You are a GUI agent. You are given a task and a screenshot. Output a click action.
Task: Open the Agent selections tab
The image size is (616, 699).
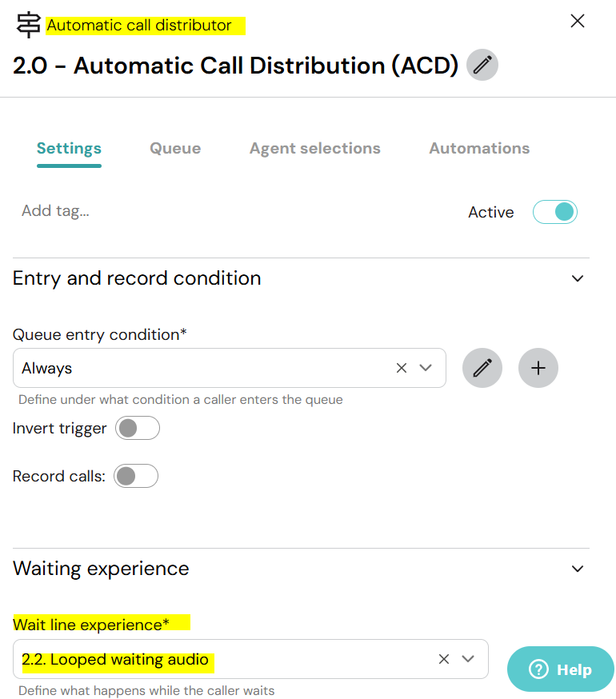coord(314,148)
